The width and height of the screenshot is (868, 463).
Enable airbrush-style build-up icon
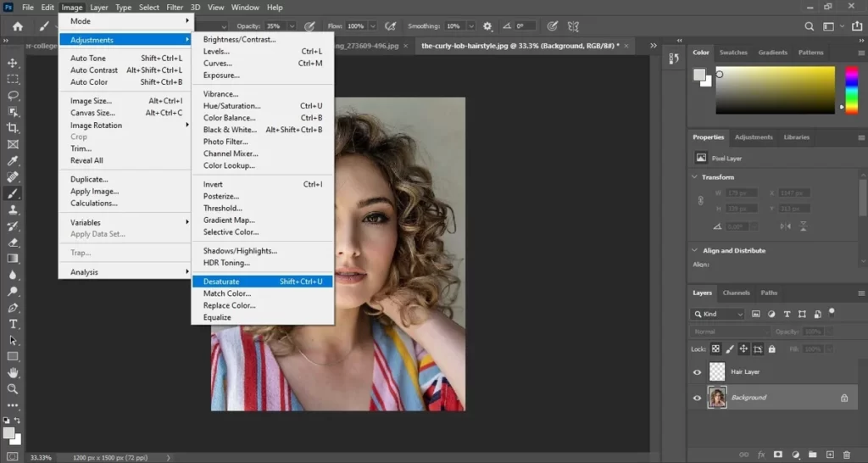click(x=390, y=26)
